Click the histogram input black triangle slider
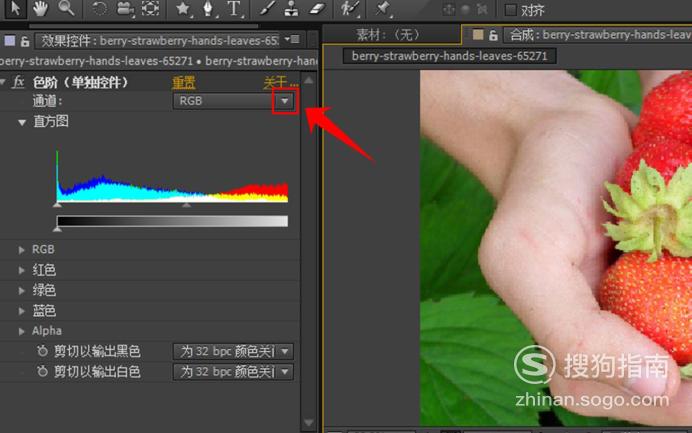 point(57,205)
